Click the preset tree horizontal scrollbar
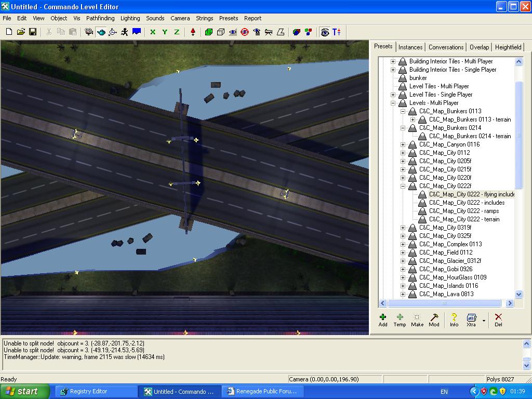 444,303
